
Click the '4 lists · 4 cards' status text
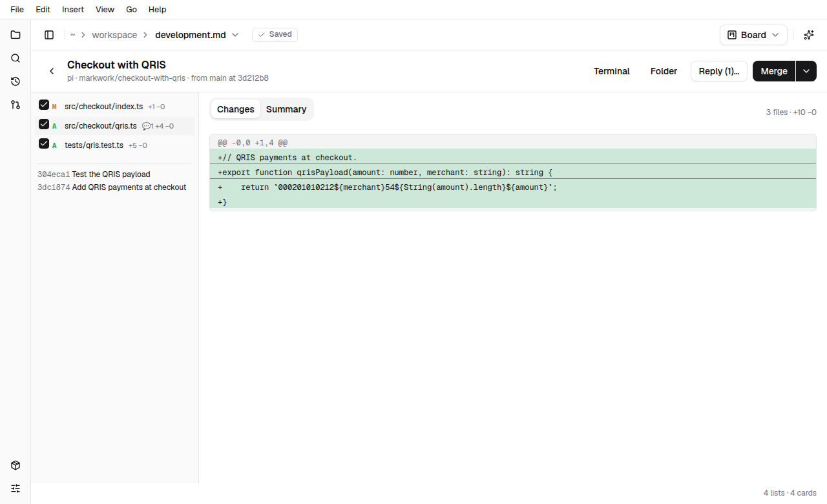click(x=790, y=493)
